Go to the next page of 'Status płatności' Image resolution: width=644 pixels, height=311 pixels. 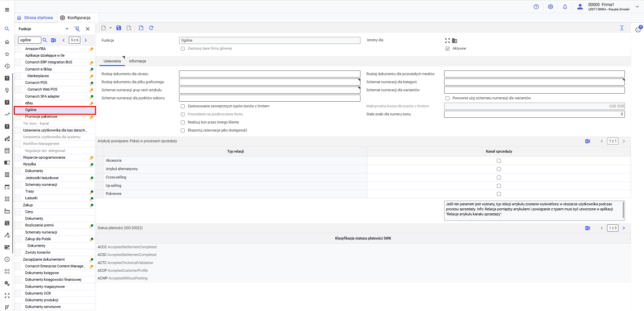point(624,228)
